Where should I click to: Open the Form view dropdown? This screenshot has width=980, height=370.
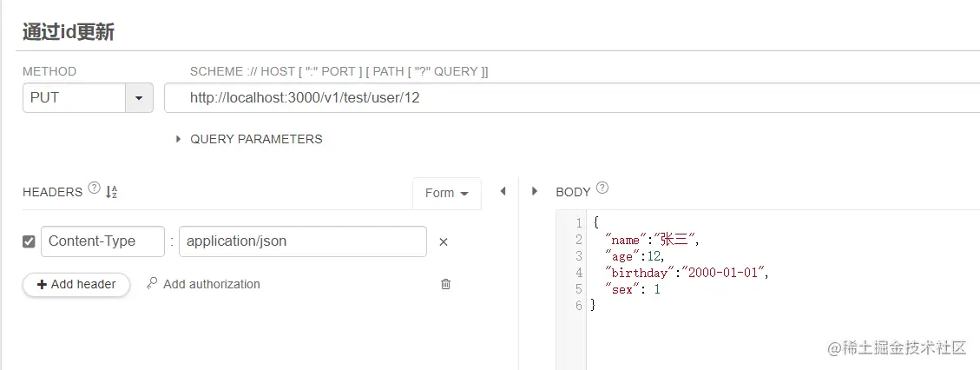pyautogui.click(x=446, y=193)
